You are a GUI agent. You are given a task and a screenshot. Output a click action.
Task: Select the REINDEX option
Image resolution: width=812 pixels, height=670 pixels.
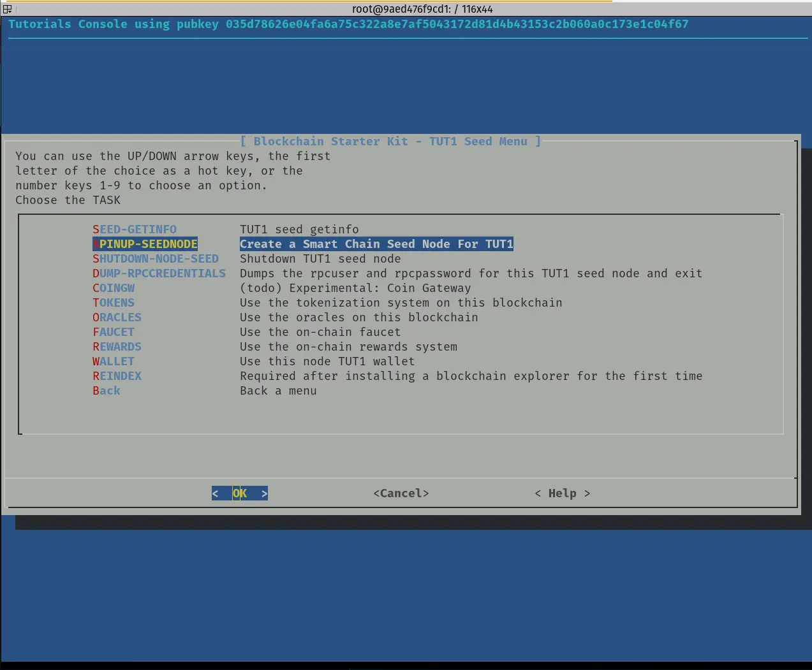tap(117, 376)
